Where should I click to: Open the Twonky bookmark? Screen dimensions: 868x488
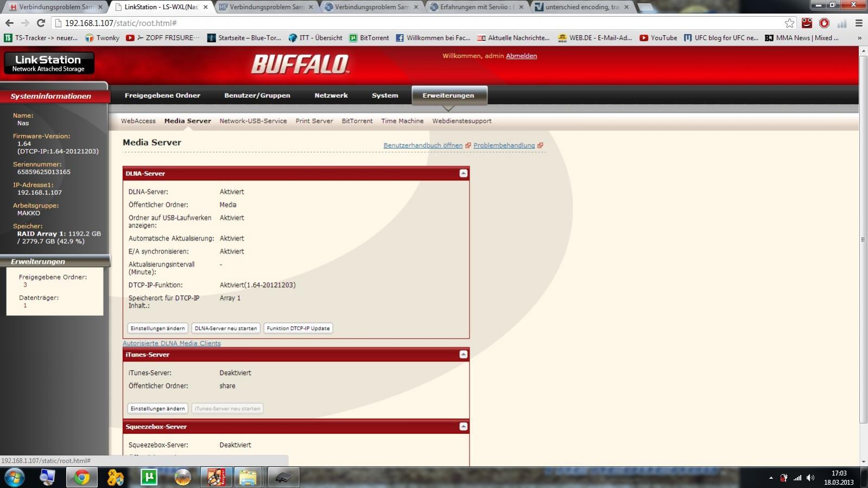coord(102,38)
